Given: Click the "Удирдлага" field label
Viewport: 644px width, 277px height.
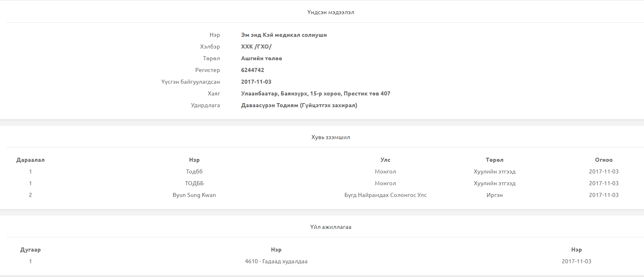Looking at the screenshot, I should point(205,105).
